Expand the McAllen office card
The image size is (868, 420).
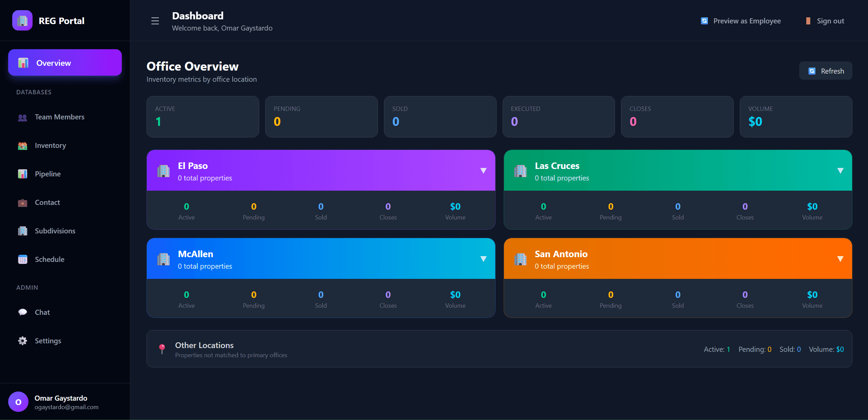pos(483,259)
